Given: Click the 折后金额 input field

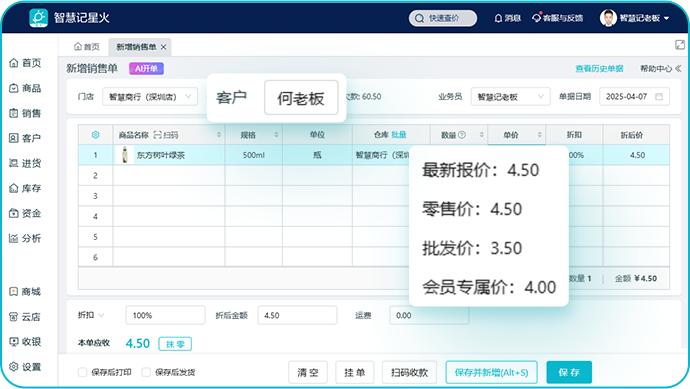Looking at the screenshot, I should pyautogui.click(x=297, y=315).
